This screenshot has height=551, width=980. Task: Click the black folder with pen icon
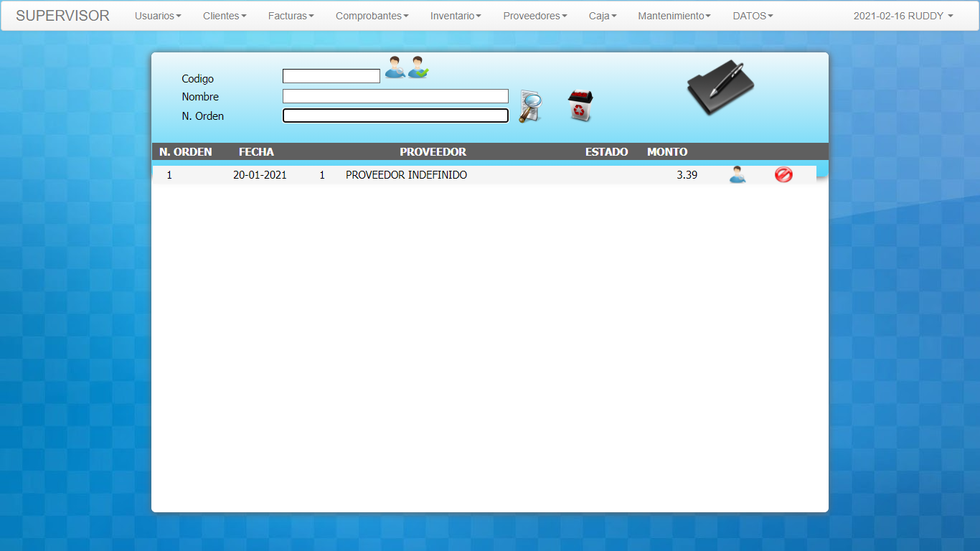tap(720, 88)
